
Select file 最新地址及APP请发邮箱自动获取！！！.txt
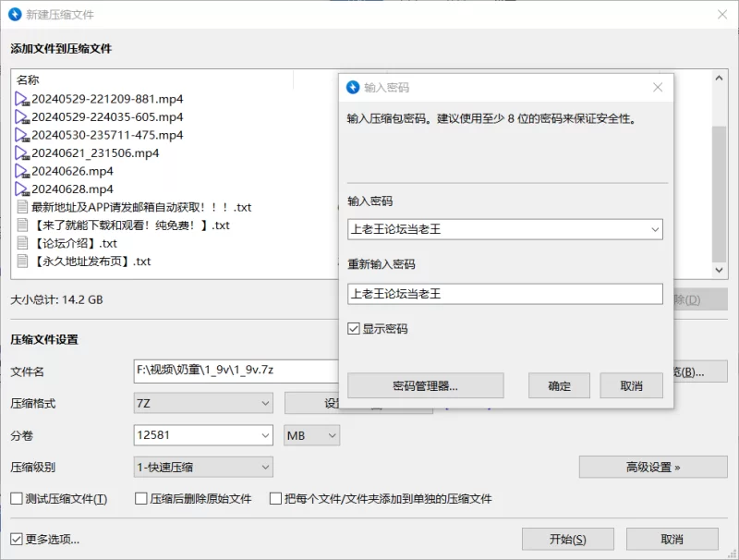[x=141, y=207]
